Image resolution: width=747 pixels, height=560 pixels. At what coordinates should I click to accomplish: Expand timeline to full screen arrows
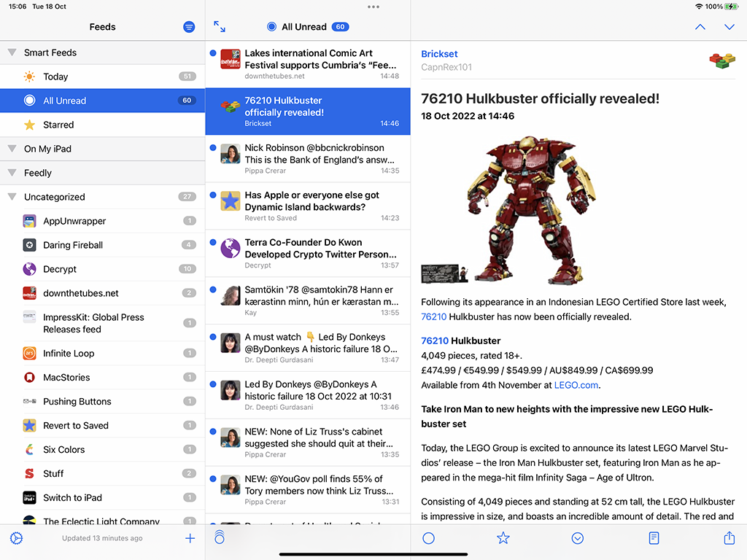(x=220, y=27)
